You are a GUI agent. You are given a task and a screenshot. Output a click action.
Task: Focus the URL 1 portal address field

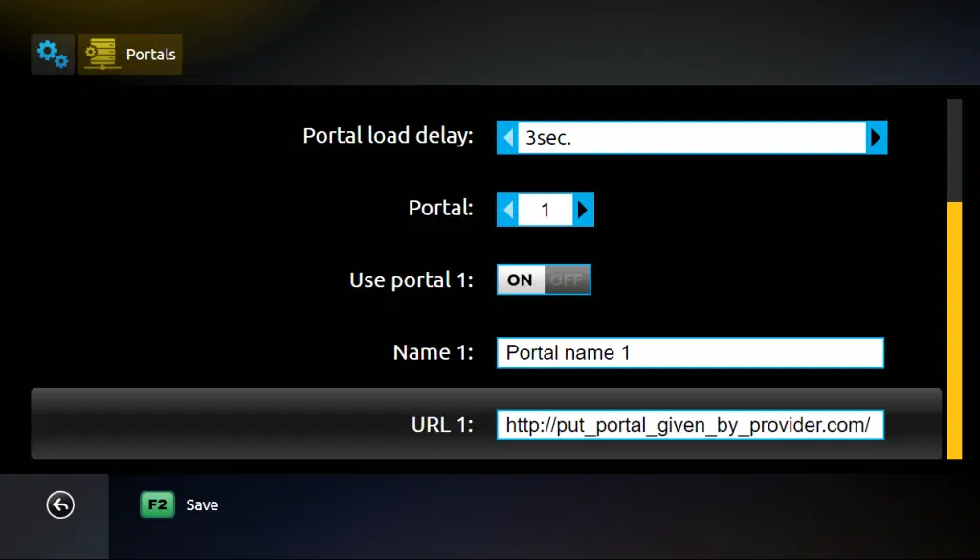tap(689, 425)
